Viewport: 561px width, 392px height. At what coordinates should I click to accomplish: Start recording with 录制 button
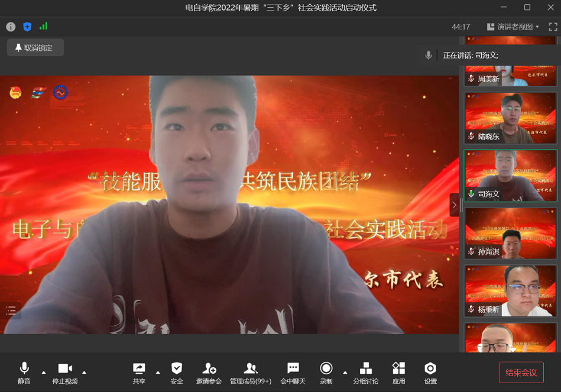[x=326, y=373]
